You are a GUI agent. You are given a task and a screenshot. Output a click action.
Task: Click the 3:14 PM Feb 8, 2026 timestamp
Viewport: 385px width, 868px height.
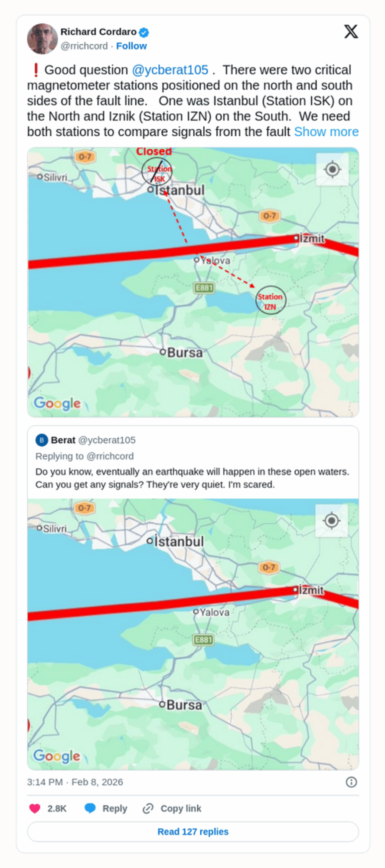tap(75, 782)
